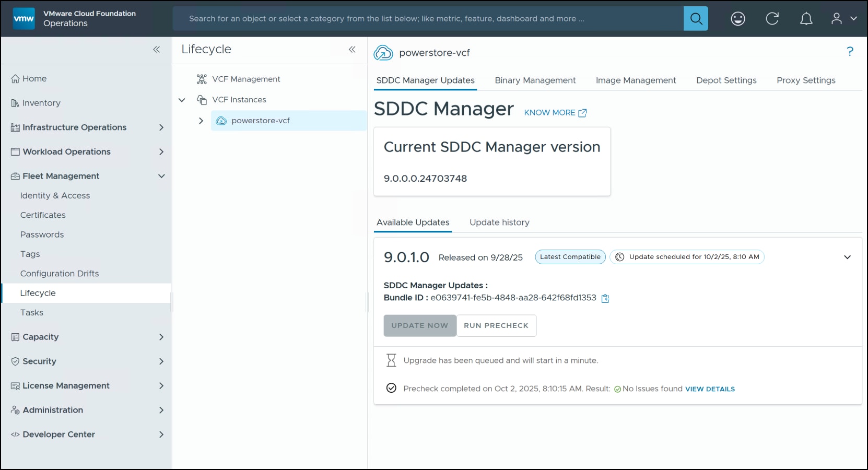Click the UPDATE NOW button
This screenshot has height=470, width=868.
click(x=420, y=325)
